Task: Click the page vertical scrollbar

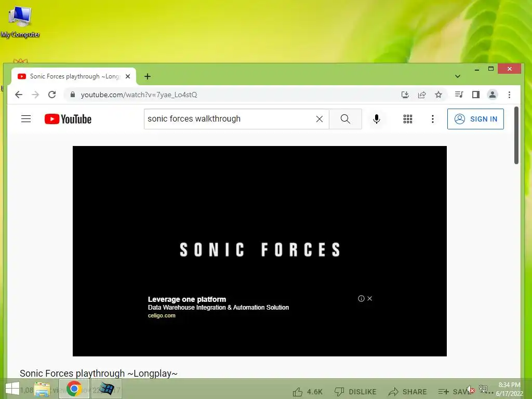Action: [516, 136]
